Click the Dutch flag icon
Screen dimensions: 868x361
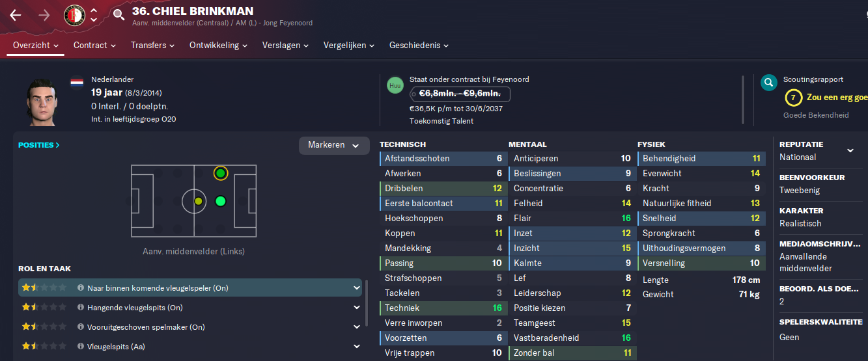pos(77,83)
